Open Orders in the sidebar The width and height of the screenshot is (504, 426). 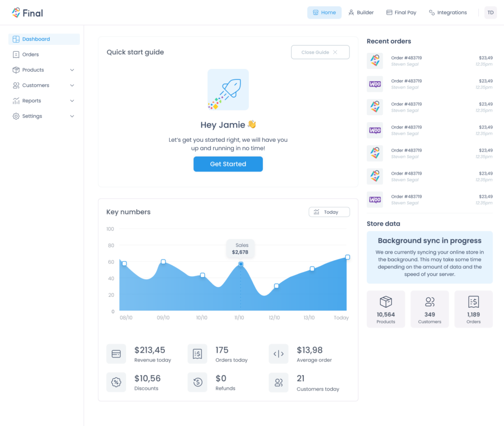[44, 55]
